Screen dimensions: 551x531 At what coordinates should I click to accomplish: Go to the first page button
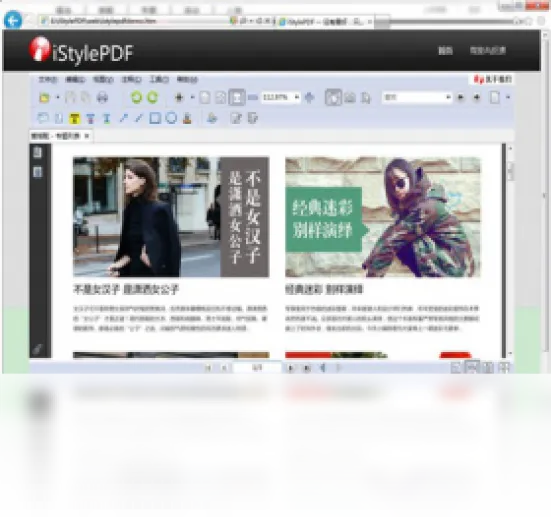[208, 368]
